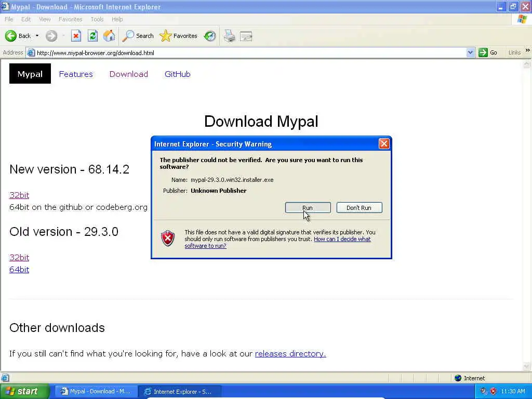This screenshot has width=532, height=399.
Task: Click the 64bit link under Old version
Action: click(19, 270)
